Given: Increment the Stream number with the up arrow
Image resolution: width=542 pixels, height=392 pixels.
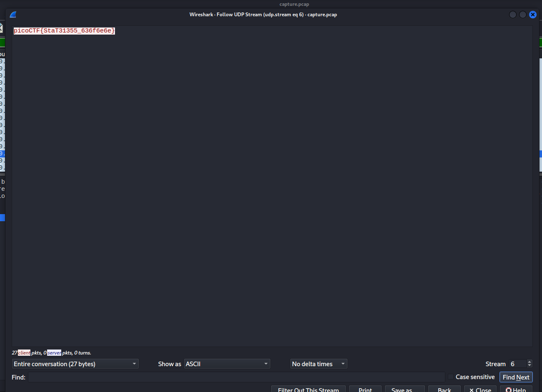Looking at the screenshot, I should (530, 362).
